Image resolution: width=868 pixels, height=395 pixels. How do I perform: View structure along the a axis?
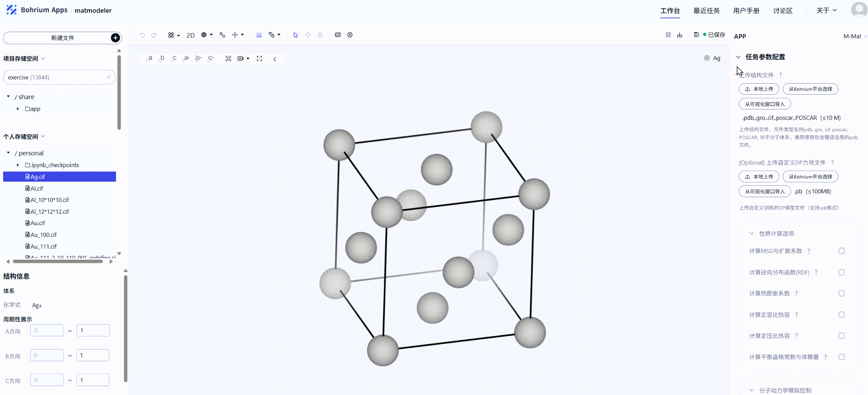coord(149,59)
